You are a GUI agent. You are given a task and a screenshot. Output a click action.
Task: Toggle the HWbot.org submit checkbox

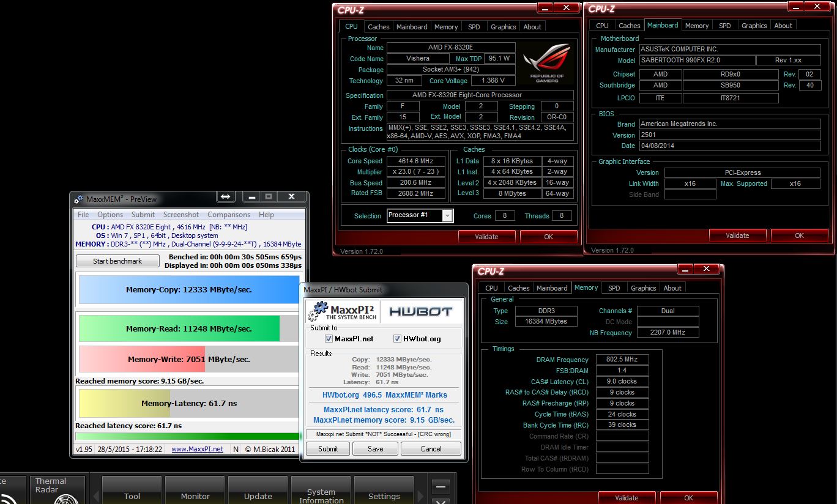397,339
